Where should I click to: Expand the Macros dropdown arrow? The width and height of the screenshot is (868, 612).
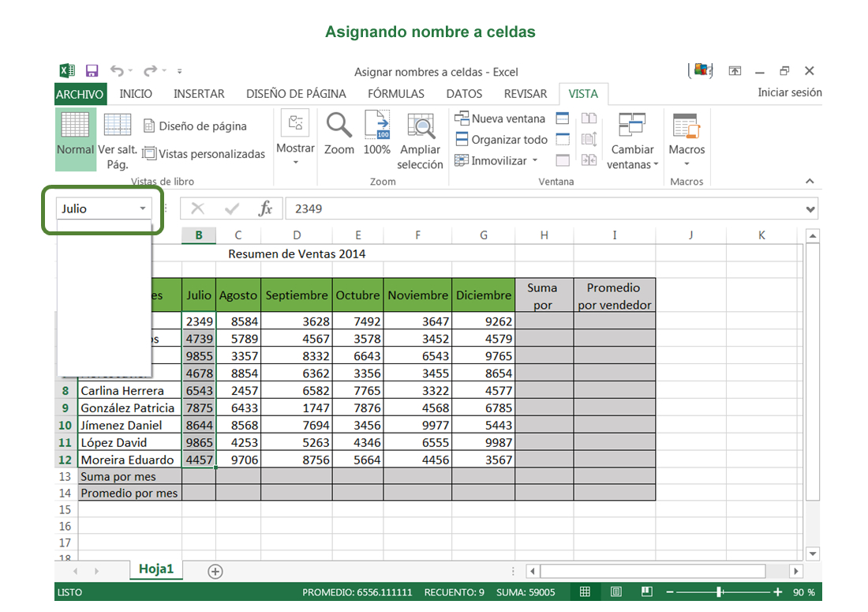(x=687, y=164)
